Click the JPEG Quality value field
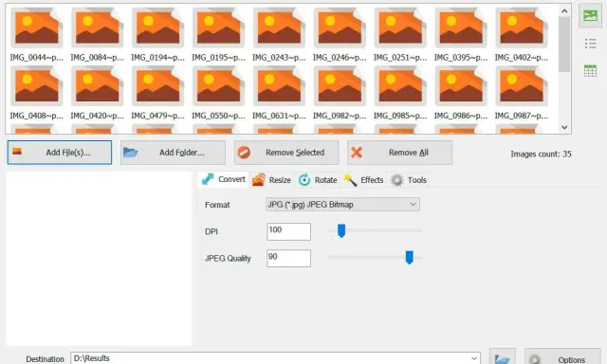607x364 pixels. (x=288, y=258)
